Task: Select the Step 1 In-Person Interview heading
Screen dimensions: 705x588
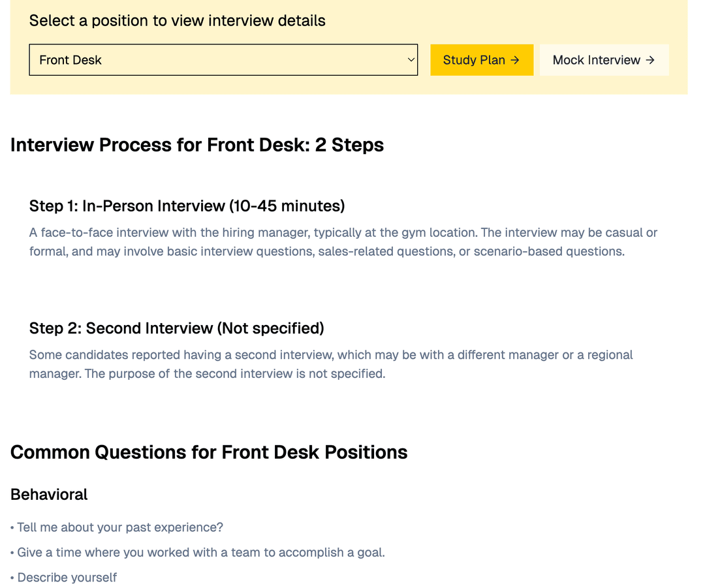Action: point(187,206)
